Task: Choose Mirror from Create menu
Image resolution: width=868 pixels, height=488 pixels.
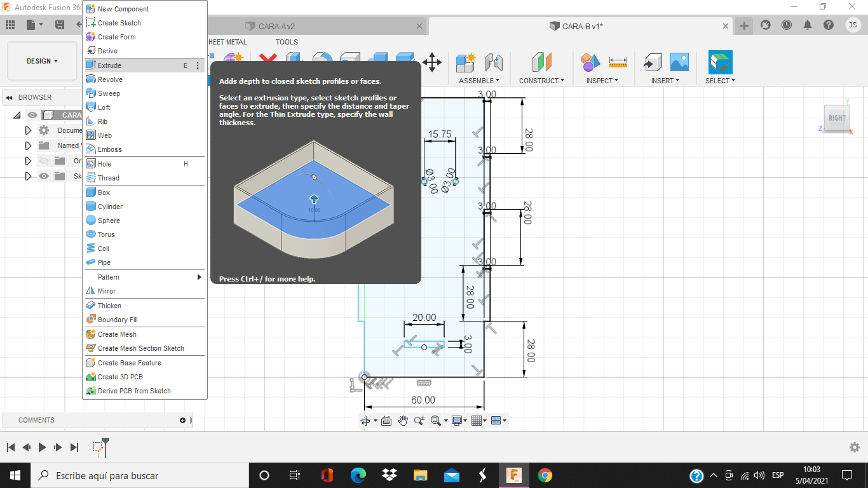Action: click(145, 291)
